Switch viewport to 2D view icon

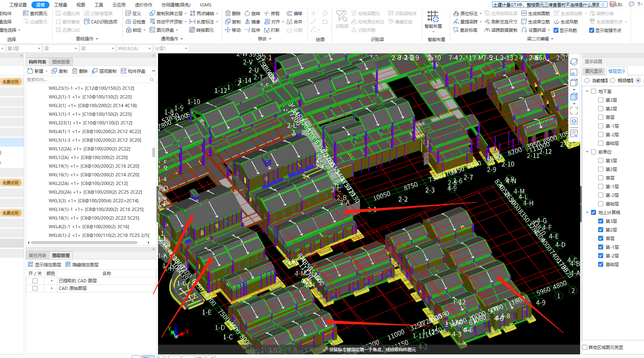(574, 72)
